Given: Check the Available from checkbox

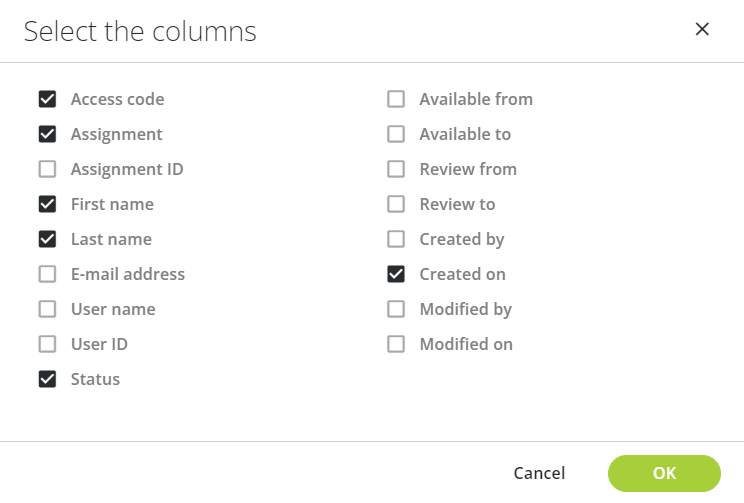Looking at the screenshot, I should [396, 99].
